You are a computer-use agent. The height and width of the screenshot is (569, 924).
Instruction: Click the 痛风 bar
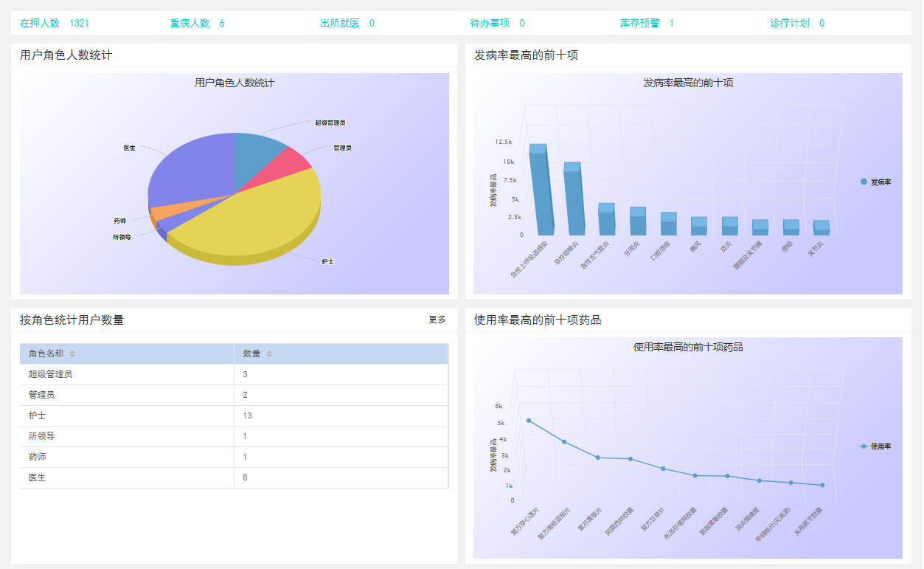[699, 226]
